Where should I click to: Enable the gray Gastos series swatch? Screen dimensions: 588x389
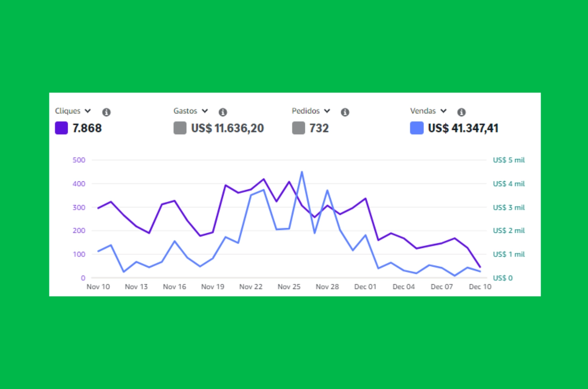point(180,128)
